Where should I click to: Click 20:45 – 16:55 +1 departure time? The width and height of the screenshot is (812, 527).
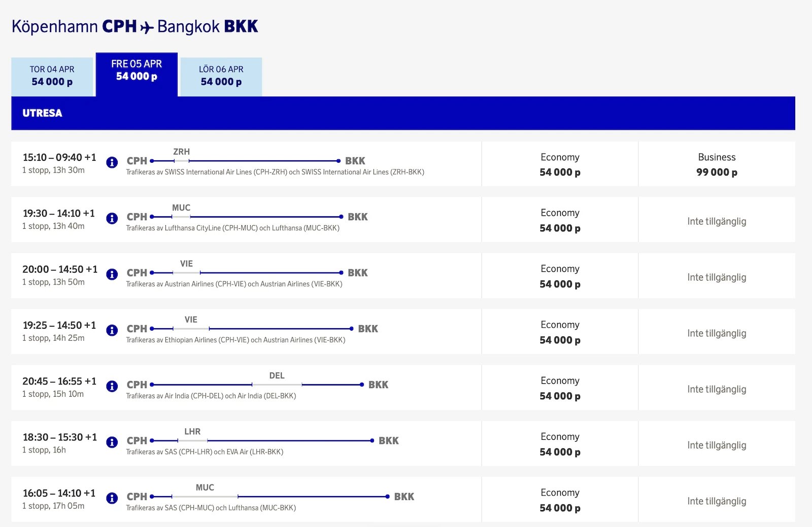point(59,381)
